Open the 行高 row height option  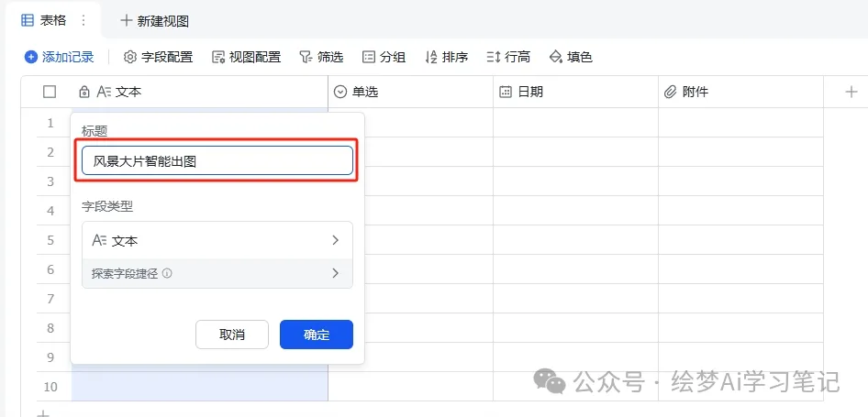pos(508,57)
